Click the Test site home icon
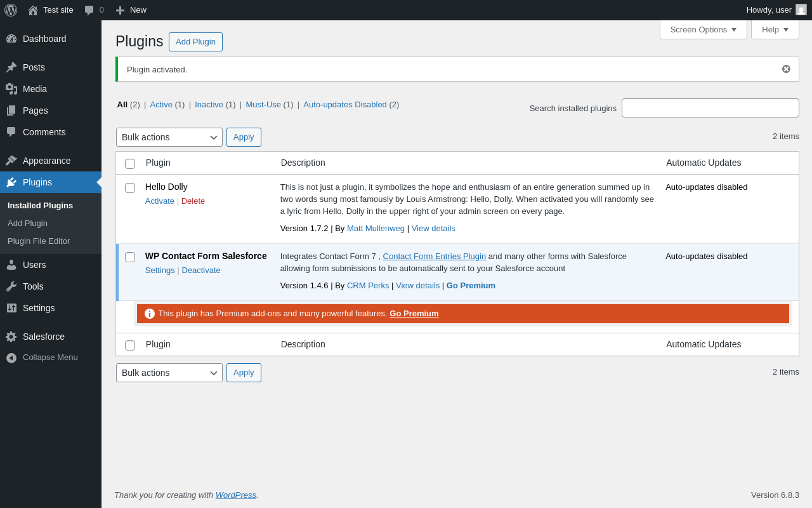The image size is (812, 508). 33,10
